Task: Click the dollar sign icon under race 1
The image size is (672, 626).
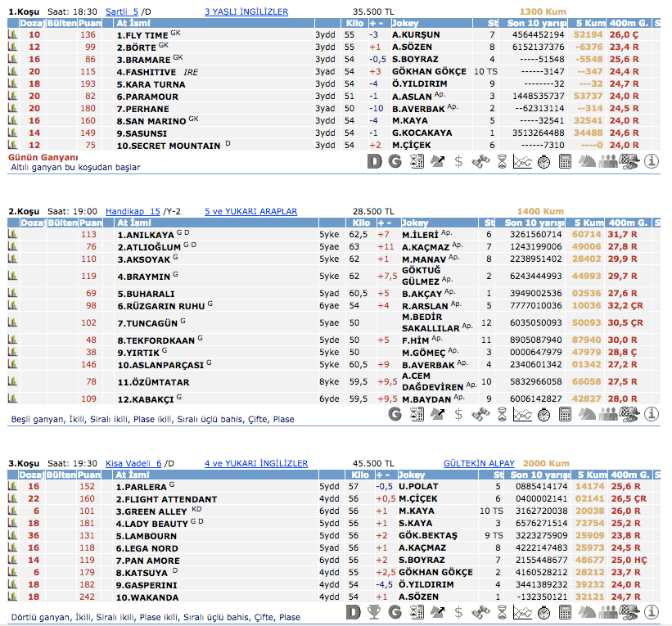Action: (458, 161)
